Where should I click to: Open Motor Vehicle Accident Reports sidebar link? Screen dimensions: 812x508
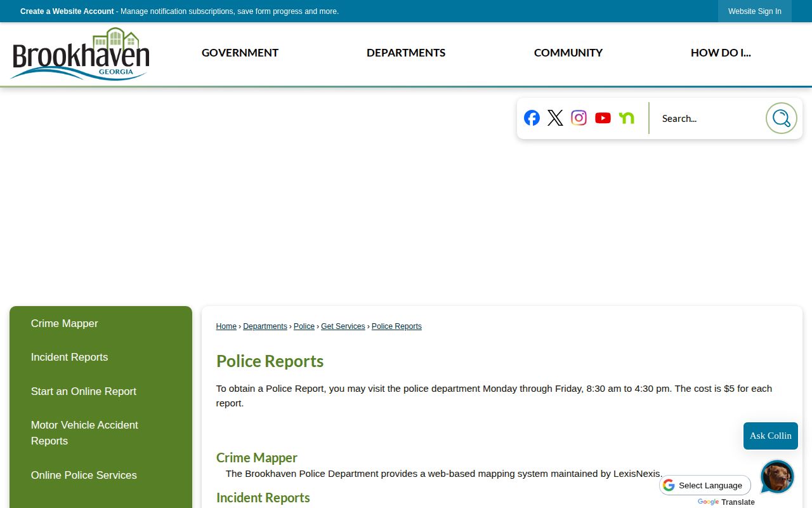[x=84, y=433]
